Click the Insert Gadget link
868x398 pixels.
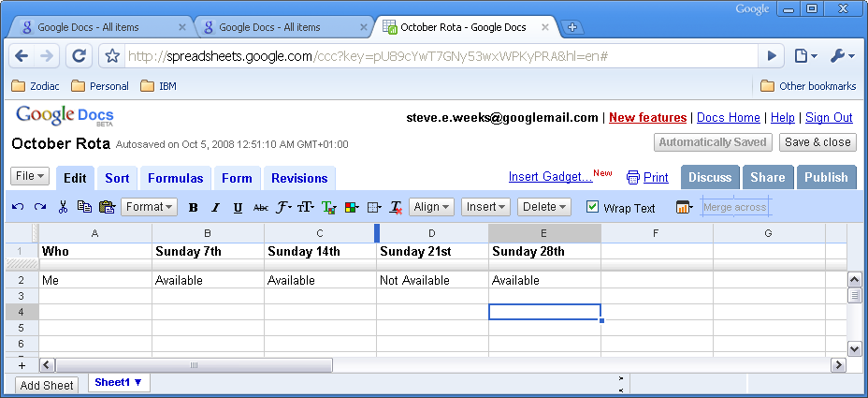[x=551, y=177]
